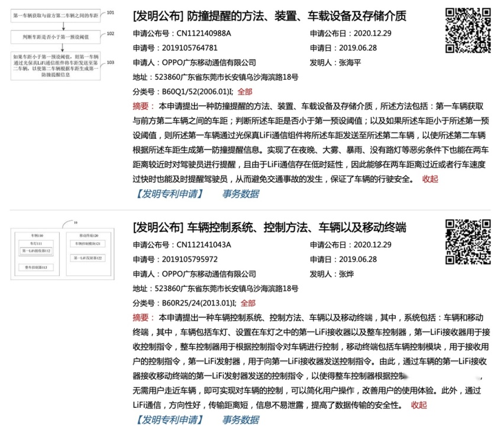Screen dimensions: 504x432
Task: Click the filing date 2019.06.28 in the first record
Action: pos(358,48)
